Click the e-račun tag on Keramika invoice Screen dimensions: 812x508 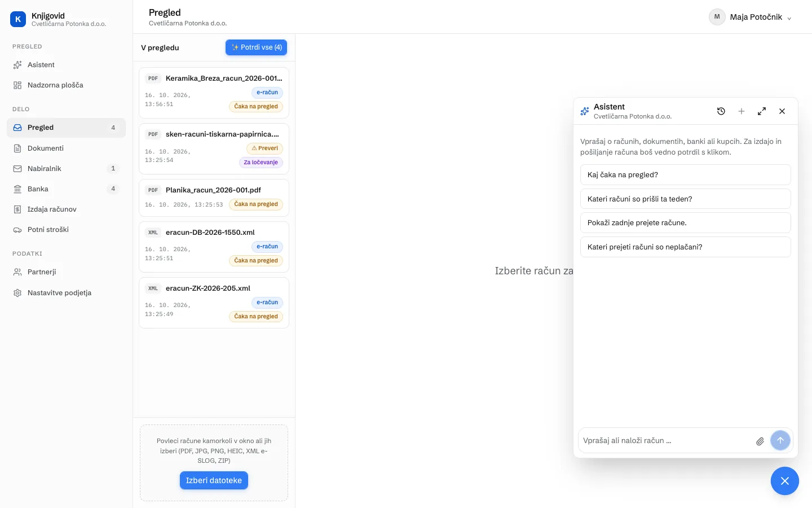tap(267, 93)
